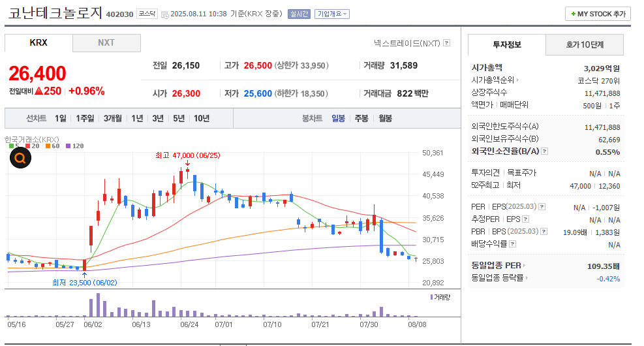
Task: Click the 거래량 volume legend label
Action: pos(440,297)
